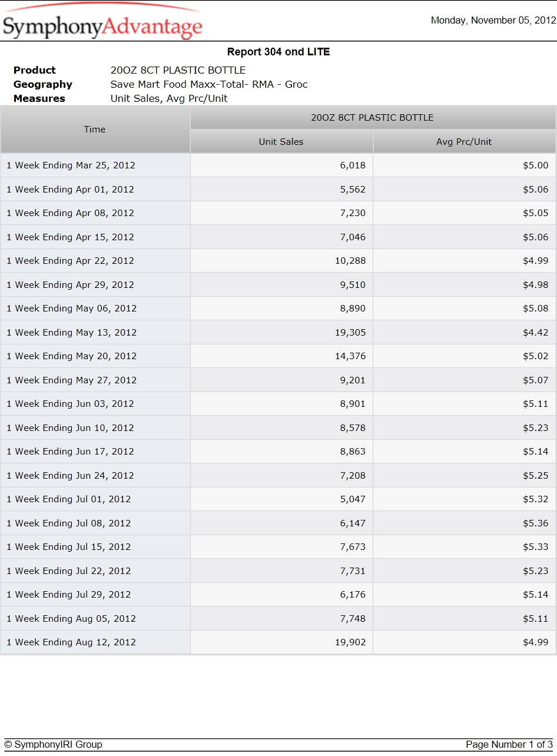Click unit sales value 14,376

tap(350, 356)
